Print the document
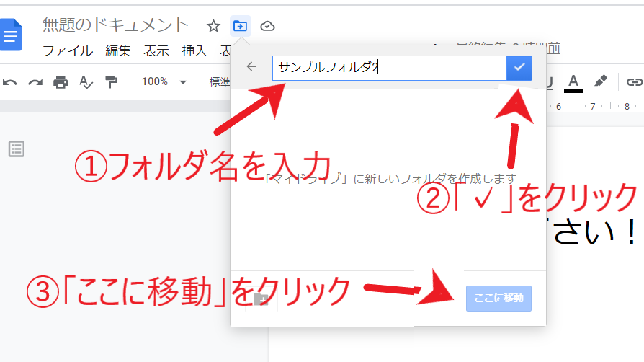This screenshot has width=644, height=362. (61, 82)
